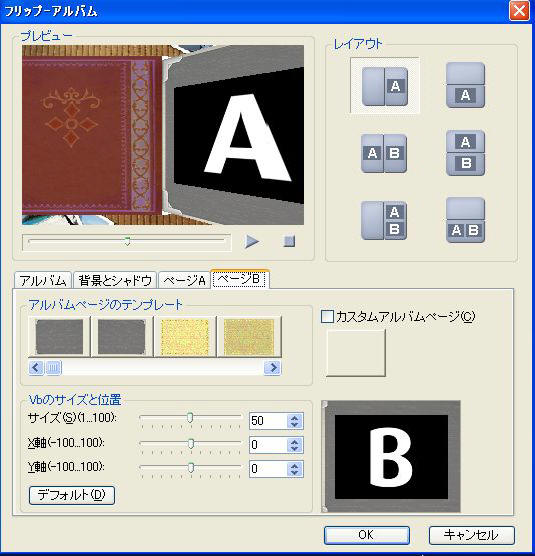Click template list left scroll arrow
The image size is (535, 556).
(x=36, y=368)
